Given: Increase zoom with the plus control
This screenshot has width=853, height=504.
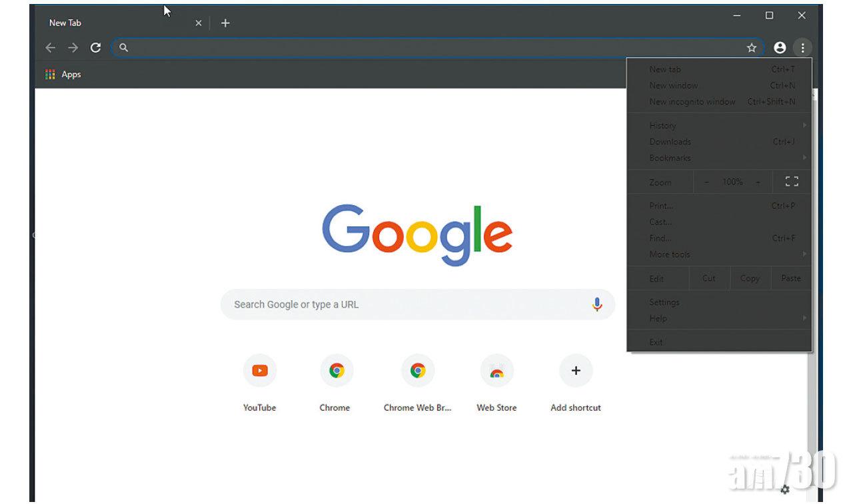Looking at the screenshot, I should [758, 181].
